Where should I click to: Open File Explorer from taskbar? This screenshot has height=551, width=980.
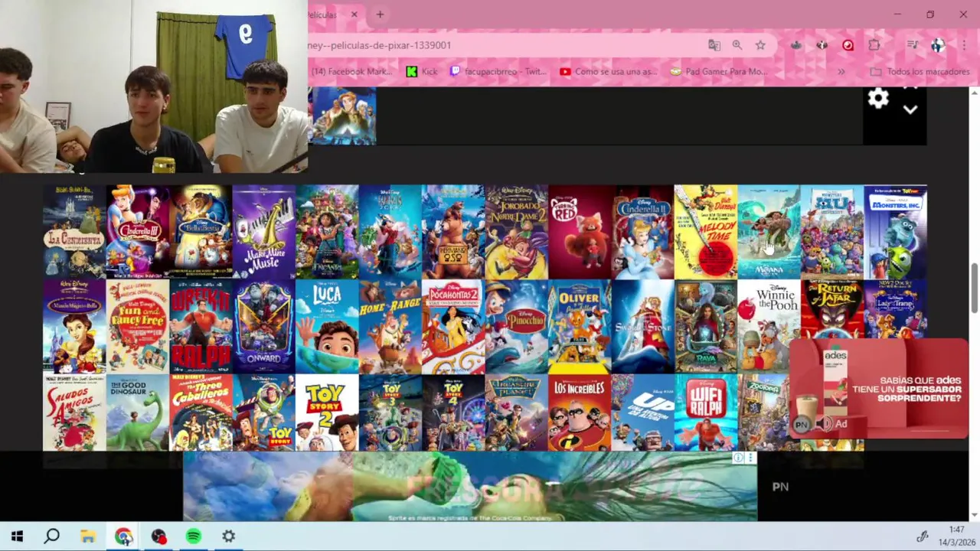[88, 536]
